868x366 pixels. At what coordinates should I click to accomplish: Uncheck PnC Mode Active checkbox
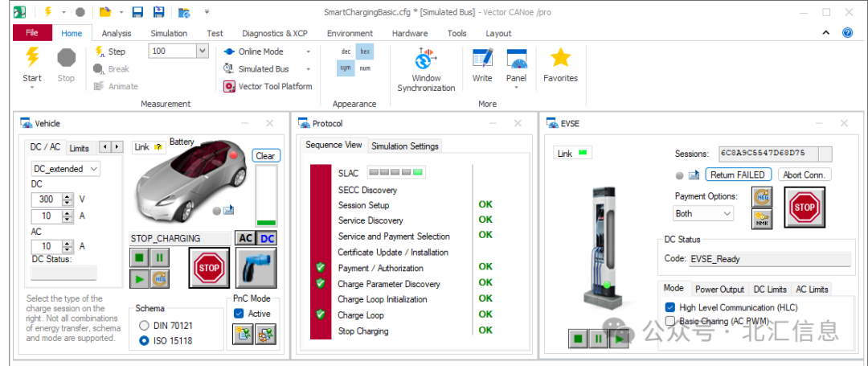[239, 314]
